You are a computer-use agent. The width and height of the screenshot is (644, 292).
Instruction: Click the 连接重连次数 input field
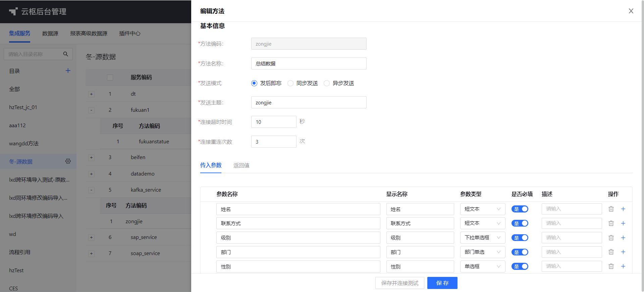click(274, 142)
